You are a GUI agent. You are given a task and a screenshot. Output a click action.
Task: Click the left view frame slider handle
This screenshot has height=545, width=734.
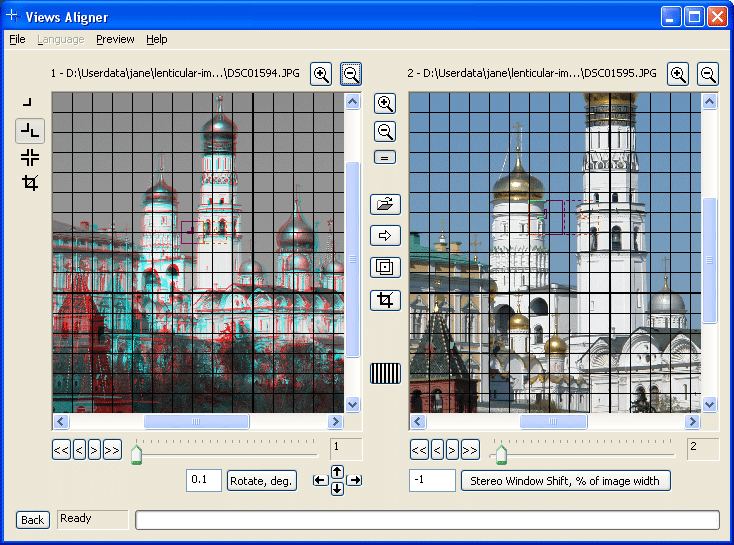pos(137,455)
